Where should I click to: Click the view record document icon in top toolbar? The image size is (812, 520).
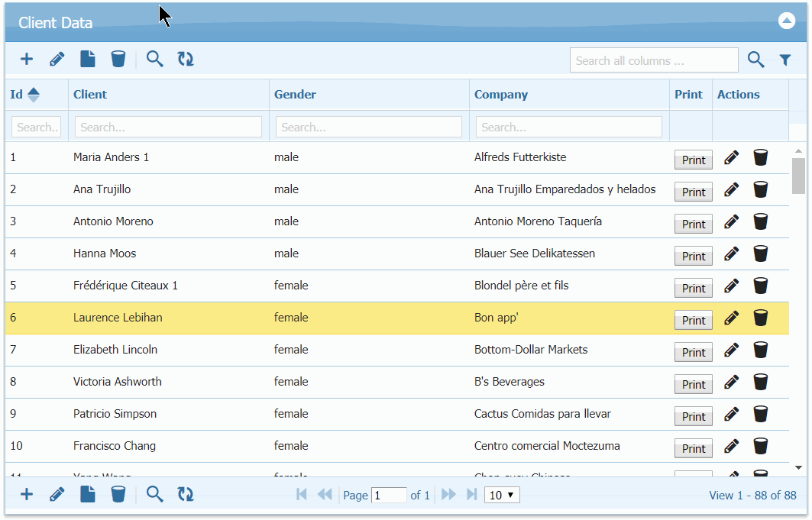(88, 60)
